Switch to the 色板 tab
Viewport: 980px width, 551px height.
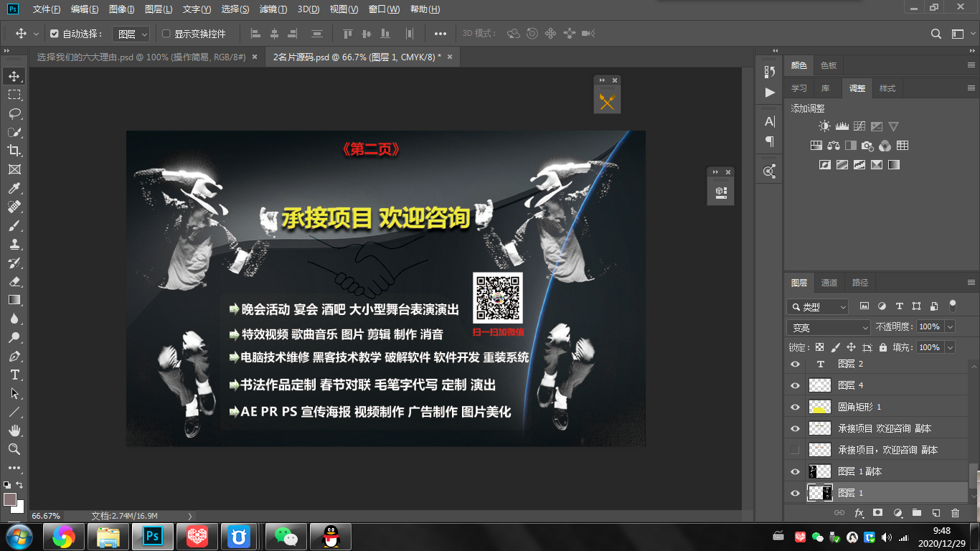pos(829,65)
